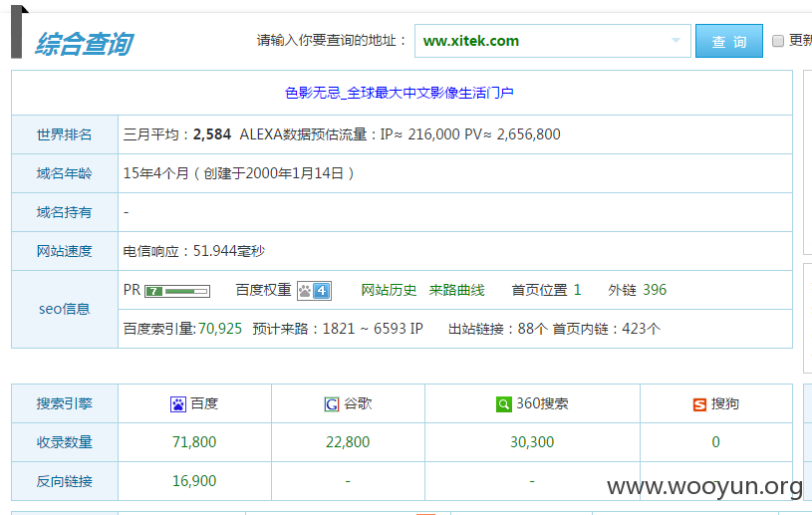Click the 收录数量 row label

coord(64,442)
